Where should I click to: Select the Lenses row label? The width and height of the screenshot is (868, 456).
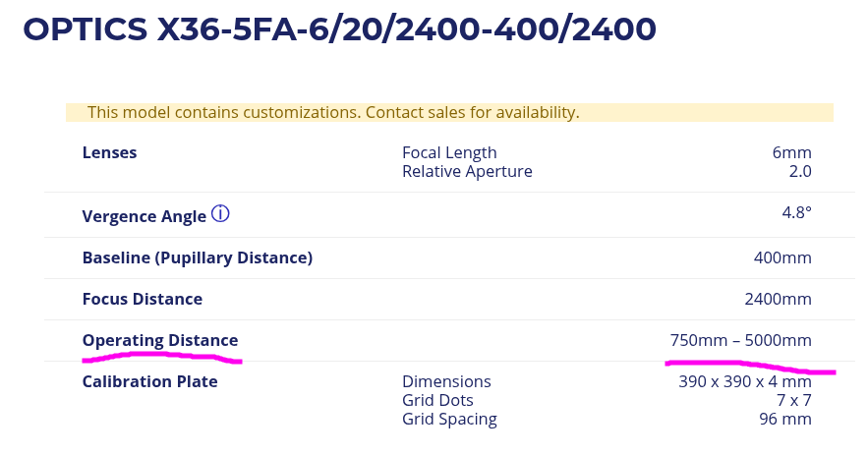pos(109,153)
